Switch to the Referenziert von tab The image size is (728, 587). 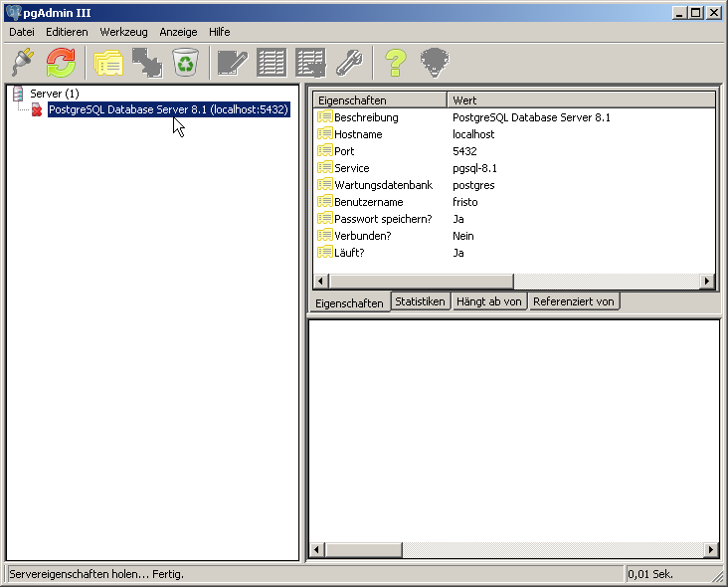pos(574,301)
